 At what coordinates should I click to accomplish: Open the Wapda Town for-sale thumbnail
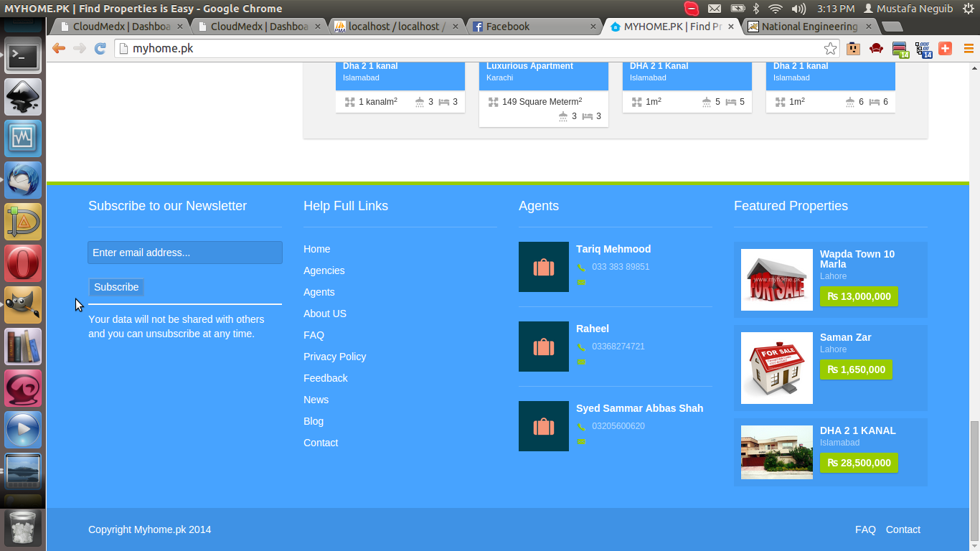(x=777, y=280)
